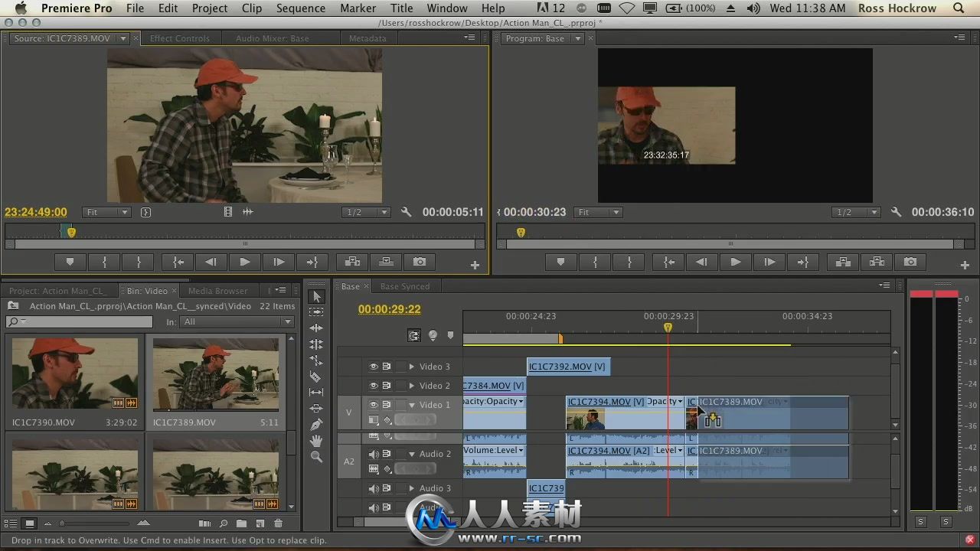The image size is (980, 551).
Task: Select the Razor tool
Action: tap(317, 377)
